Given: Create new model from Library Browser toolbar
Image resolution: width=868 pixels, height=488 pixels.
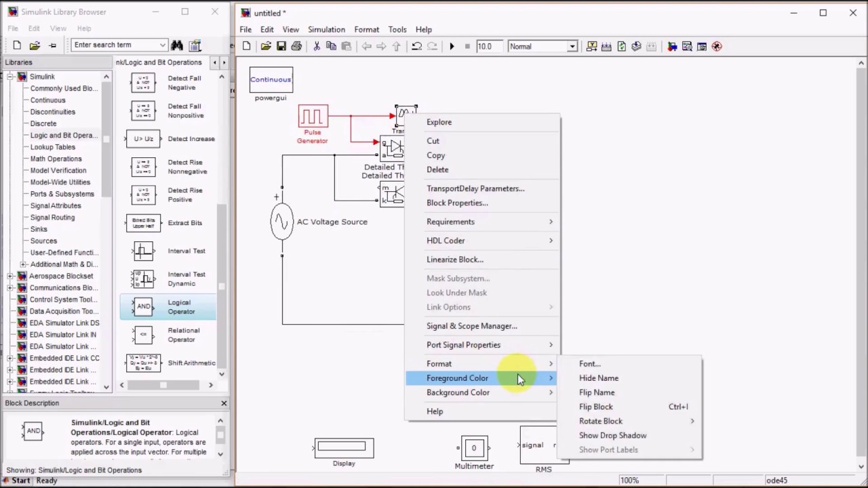Looking at the screenshot, I should click(x=17, y=45).
